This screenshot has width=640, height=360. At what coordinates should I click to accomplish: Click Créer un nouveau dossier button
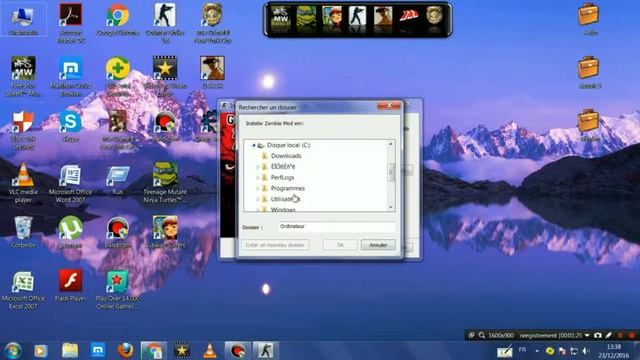tap(275, 245)
